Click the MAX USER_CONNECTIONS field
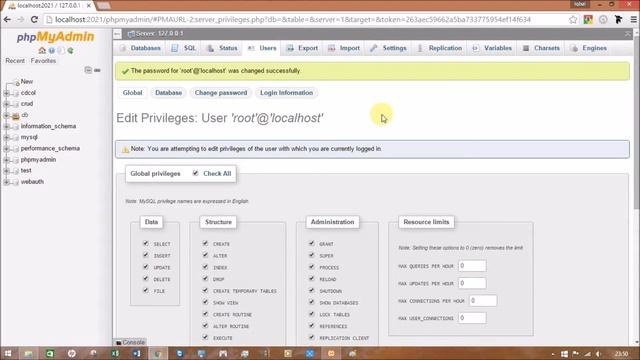The image size is (640, 360). (x=472, y=318)
